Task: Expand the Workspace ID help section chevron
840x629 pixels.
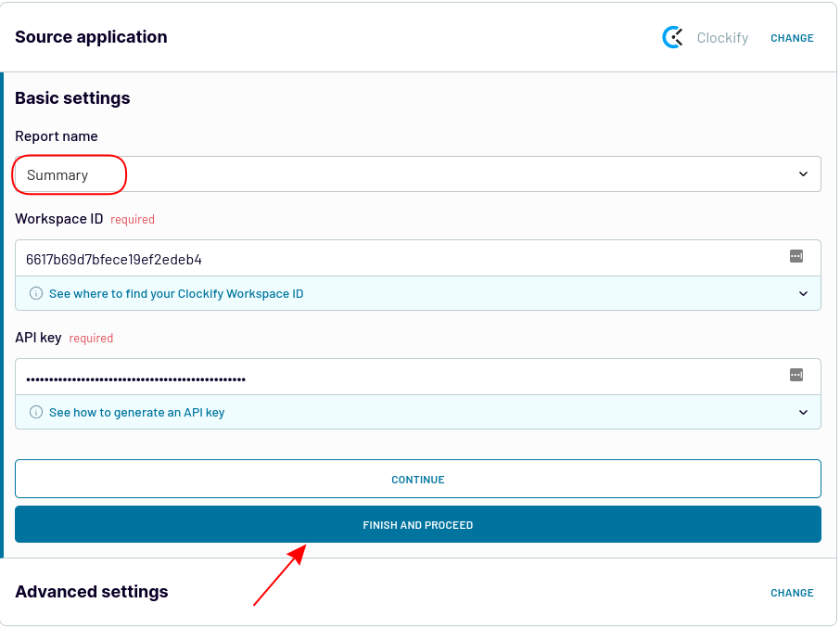Action: 803,293
